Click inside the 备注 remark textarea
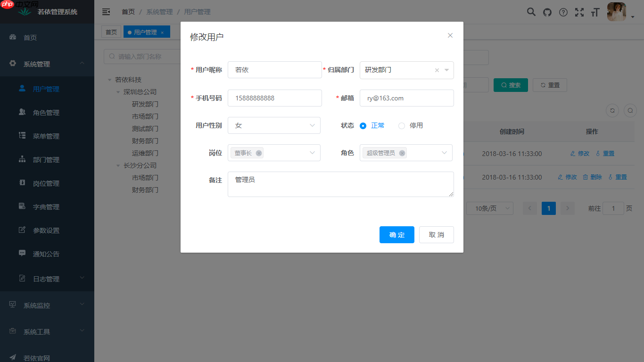 (x=340, y=184)
